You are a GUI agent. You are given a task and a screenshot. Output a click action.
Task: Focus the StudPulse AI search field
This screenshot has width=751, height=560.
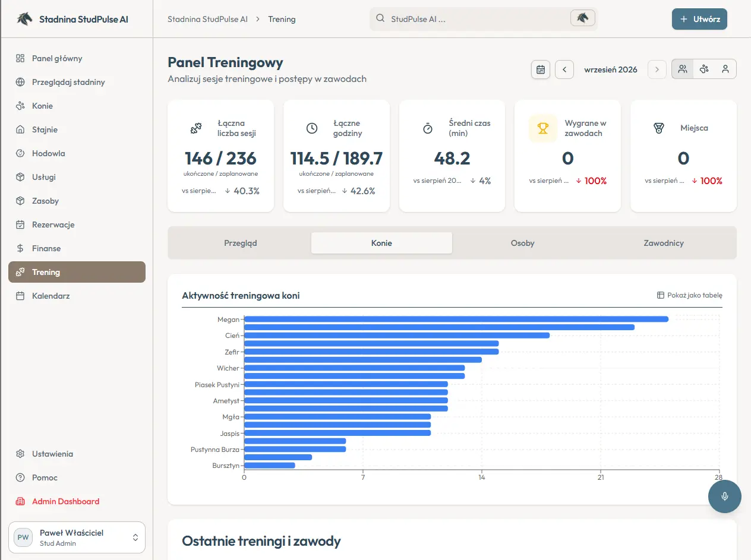[x=475, y=18]
